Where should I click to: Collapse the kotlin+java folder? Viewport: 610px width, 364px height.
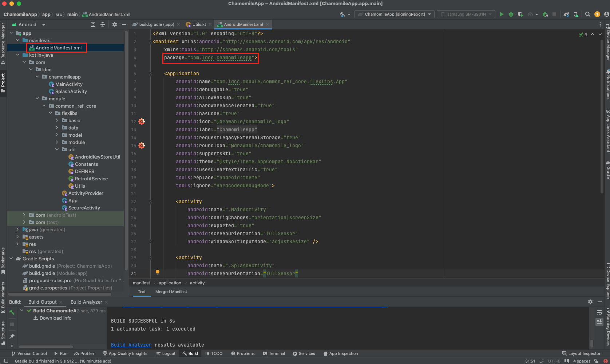tap(17, 55)
